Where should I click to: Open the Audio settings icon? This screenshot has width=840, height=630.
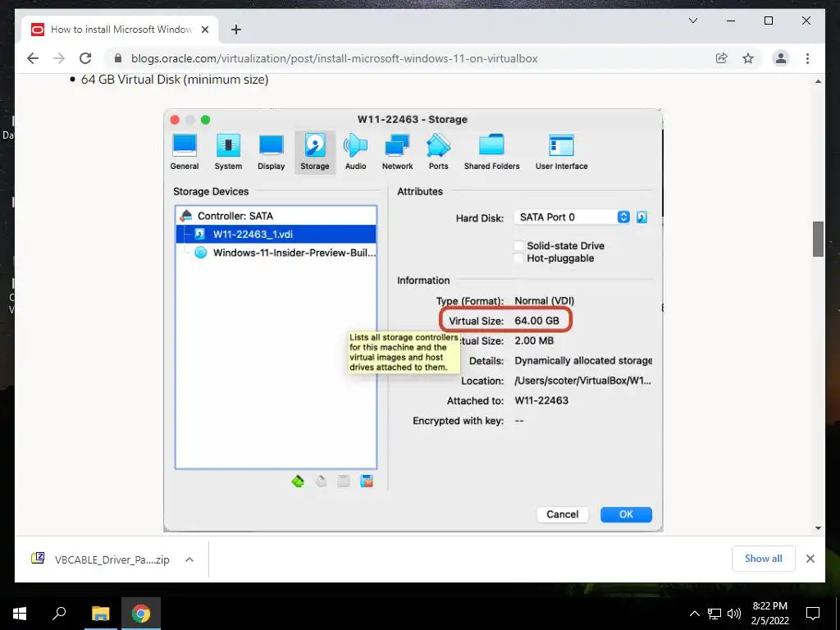pyautogui.click(x=356, y=152)
